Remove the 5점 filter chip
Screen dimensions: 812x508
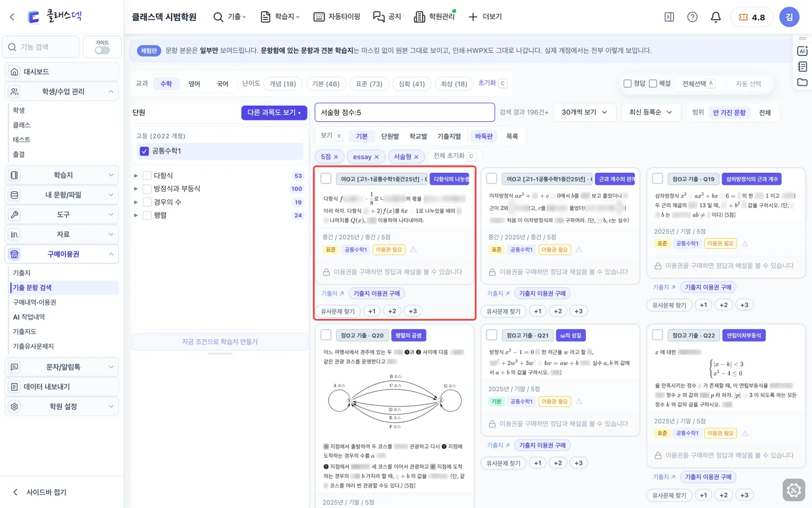[x=336, y=157]
